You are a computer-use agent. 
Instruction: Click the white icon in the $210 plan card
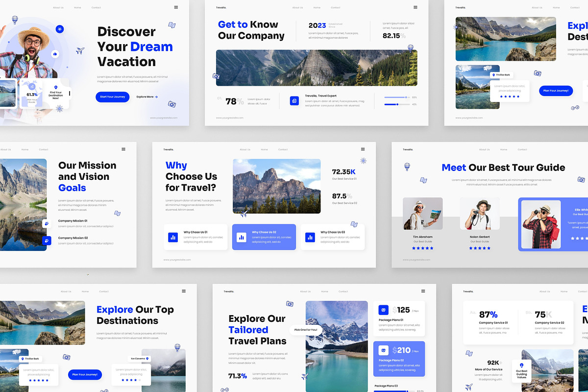pos(384,350)
